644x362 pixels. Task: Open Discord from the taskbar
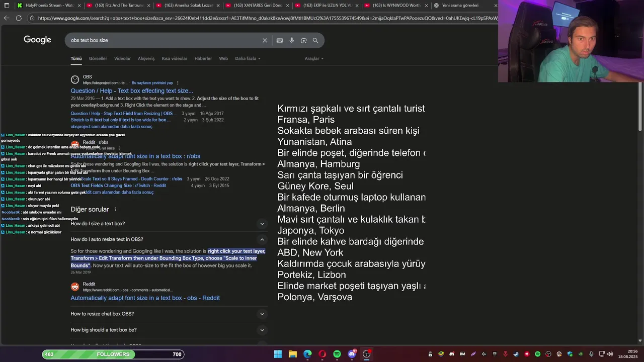coord(352,354)
